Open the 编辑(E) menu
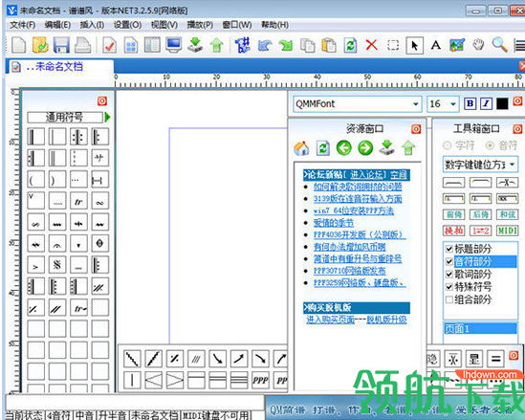 (57, 25)
